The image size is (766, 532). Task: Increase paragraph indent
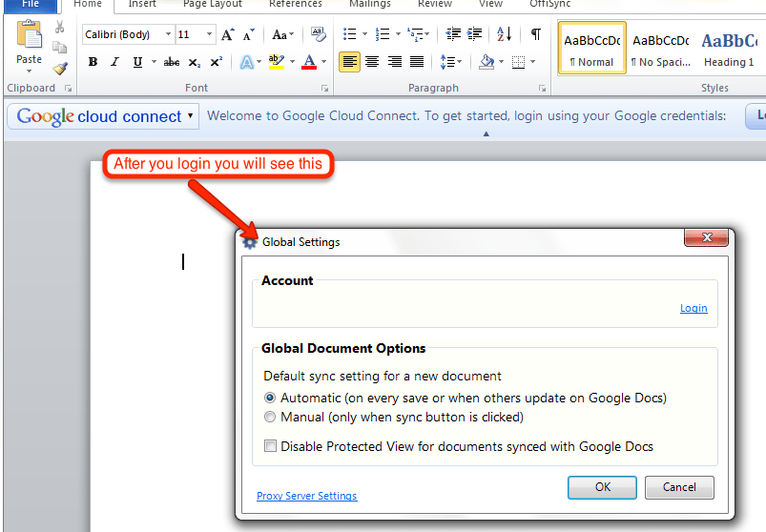pos(474,34)
